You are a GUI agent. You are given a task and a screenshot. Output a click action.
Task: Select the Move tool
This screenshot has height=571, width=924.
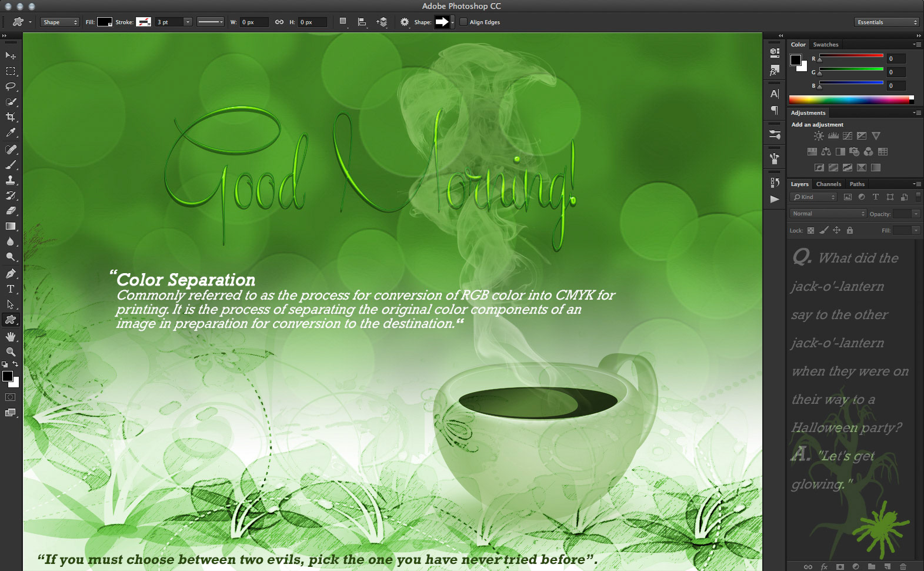coord(11,55)
